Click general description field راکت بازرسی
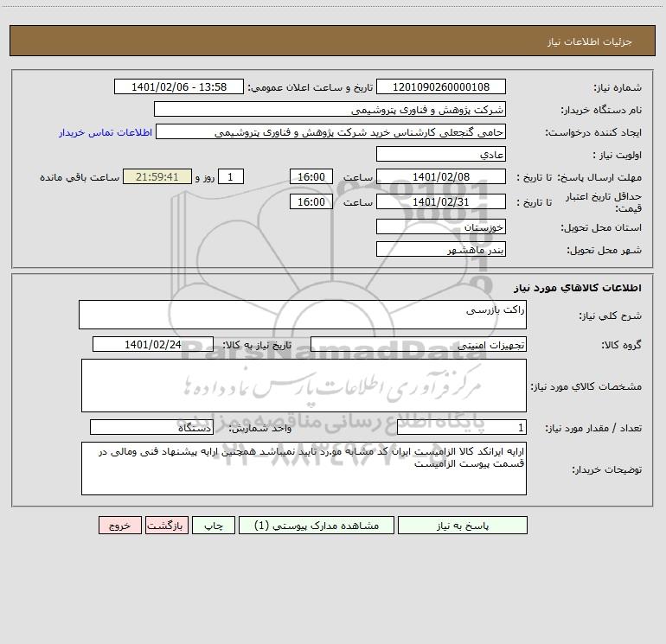The width and height of the screenshot is (666, 644). click(303, 315)
